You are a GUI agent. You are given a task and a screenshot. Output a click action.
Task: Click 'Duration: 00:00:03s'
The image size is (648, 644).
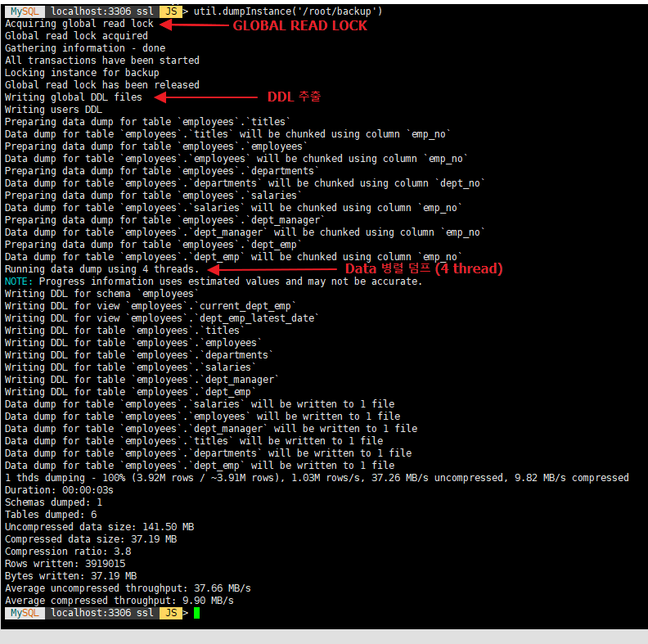coord(59,490)
